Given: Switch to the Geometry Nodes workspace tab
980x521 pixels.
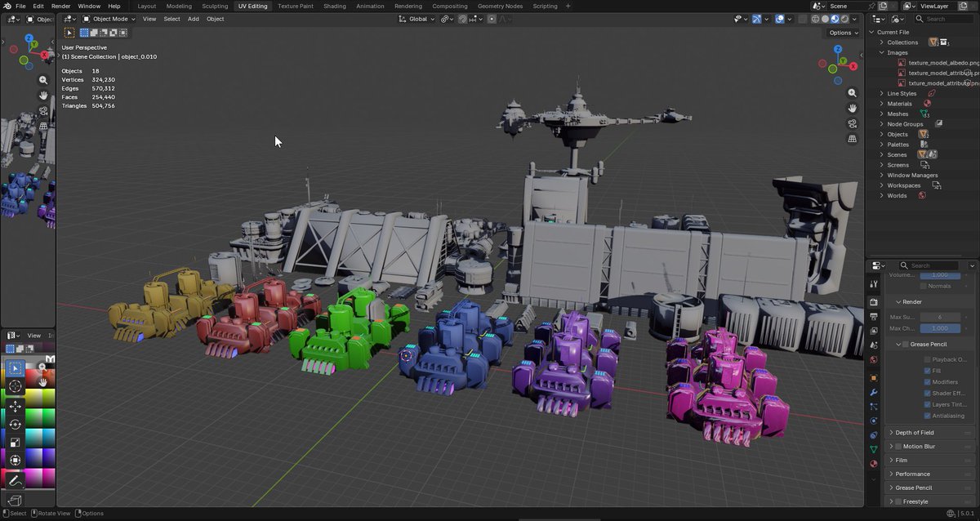Looking at the screenshot, I should (x=500, y=6).
